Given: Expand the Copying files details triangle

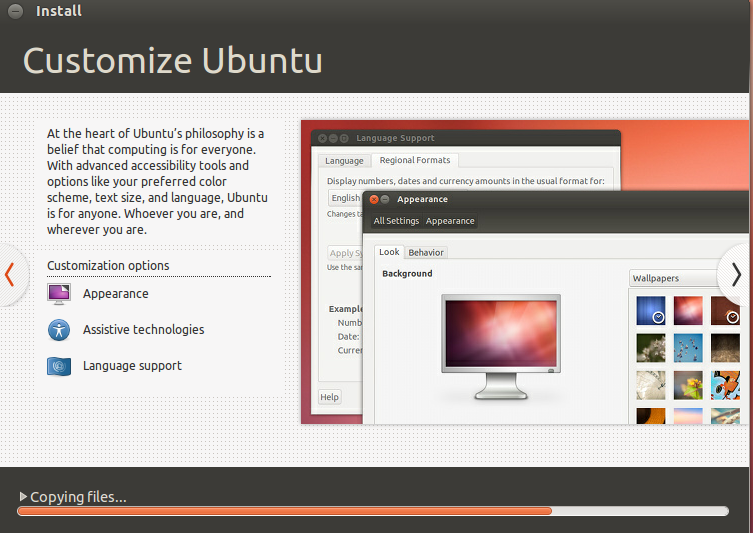Looking at the screenshot, I should pos(23,496).
